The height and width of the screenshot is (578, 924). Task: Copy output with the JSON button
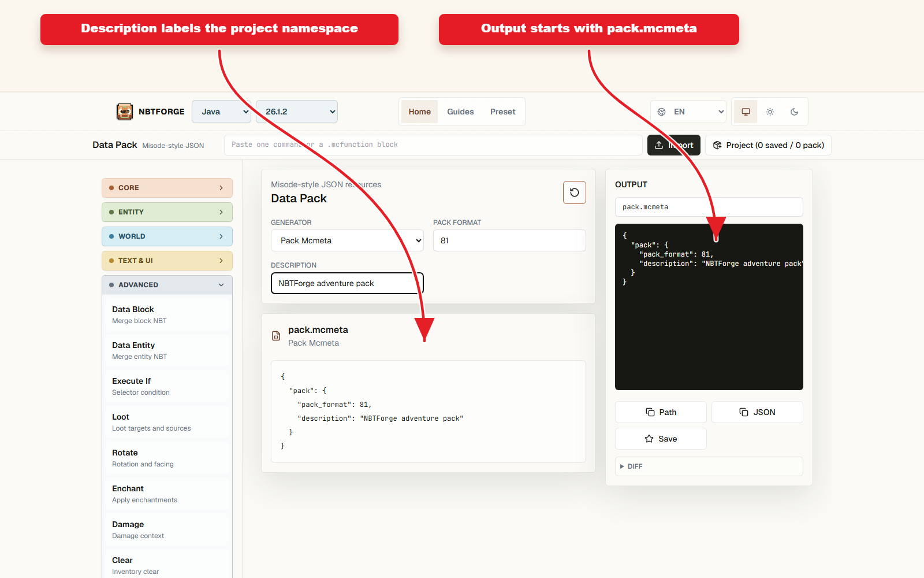(757, 412)
